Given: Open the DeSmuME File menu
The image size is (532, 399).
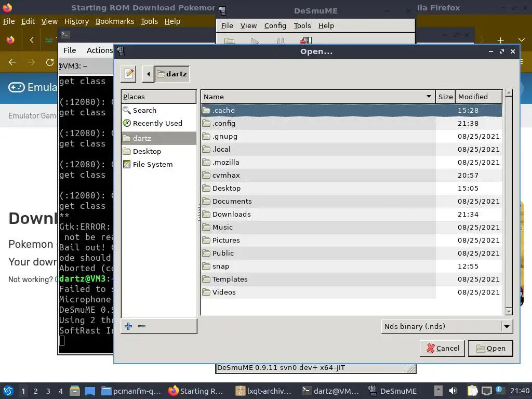Looking at the screenshot, I should pyautogui.click(x=227, y=26).
